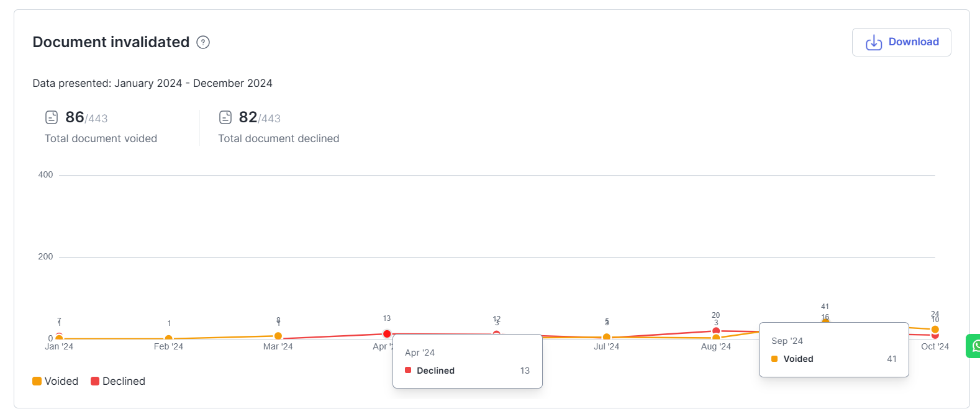980x414 pixels.
Task: Select the red Apr '24 Declined data point
Action: click(x=387, y=334)
